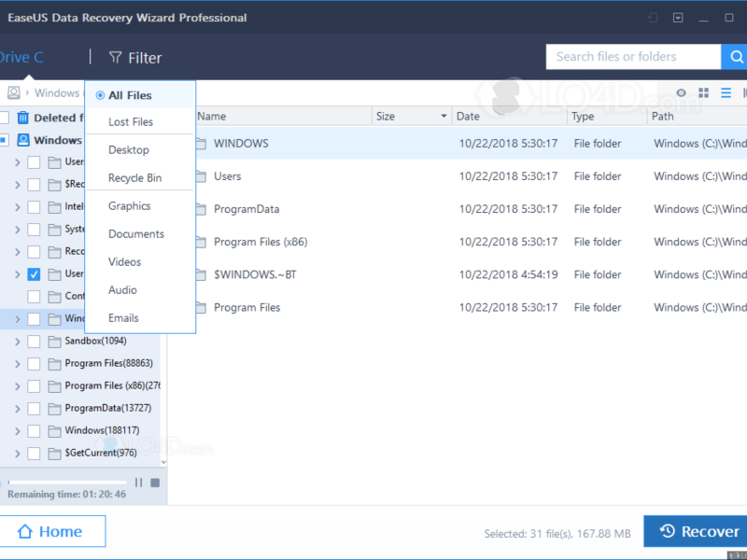The height and width of the screenshot is (560, 747).
Task: Check the Intel folder checkbox
Action: click(x=34, y=207)
